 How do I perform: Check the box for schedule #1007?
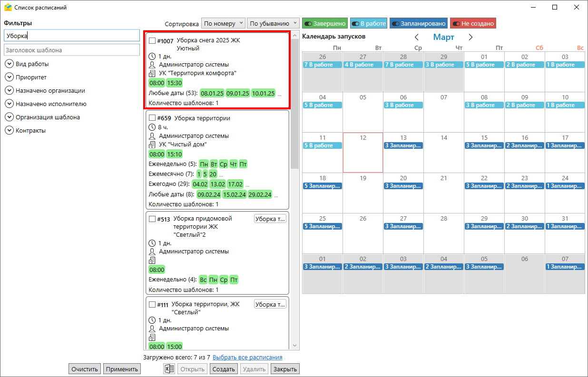[x=152, y=41]
